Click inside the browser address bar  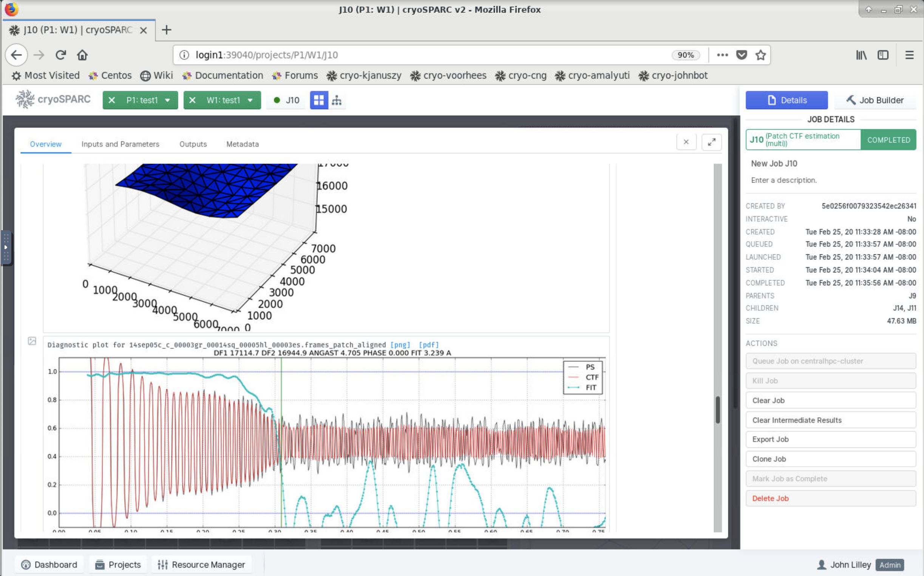[381, 55]
